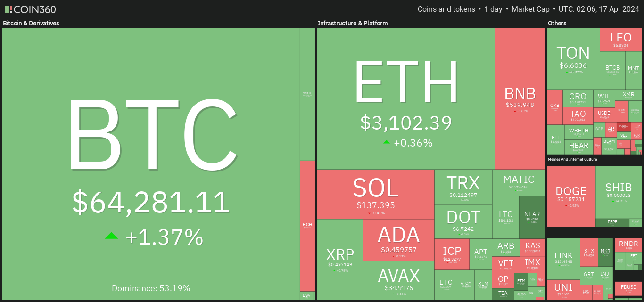The width and height of the screenshot is (644, 302).
Task: Select the TON tile
Action: click(573, 59)
